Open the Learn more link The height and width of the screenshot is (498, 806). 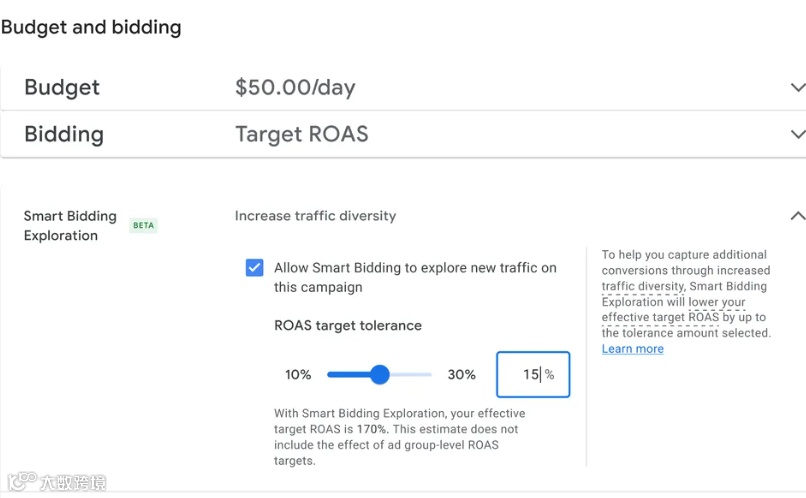click(632, 349)
